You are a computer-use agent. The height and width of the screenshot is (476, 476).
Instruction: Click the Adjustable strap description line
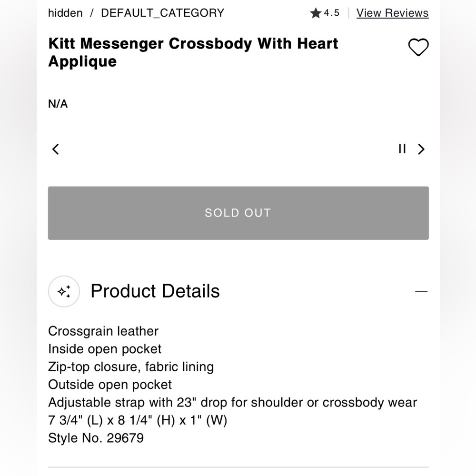pos(232,403)
